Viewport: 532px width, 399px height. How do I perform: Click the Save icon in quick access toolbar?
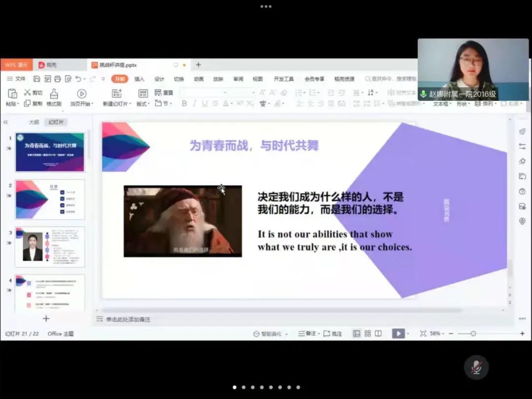click(x=37, y=79)
